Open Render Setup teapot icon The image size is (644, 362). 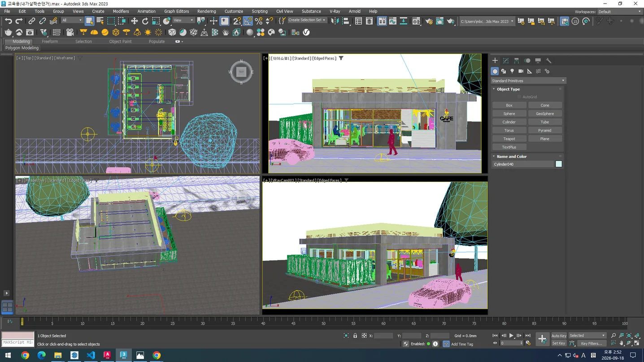tap(429, 21)
